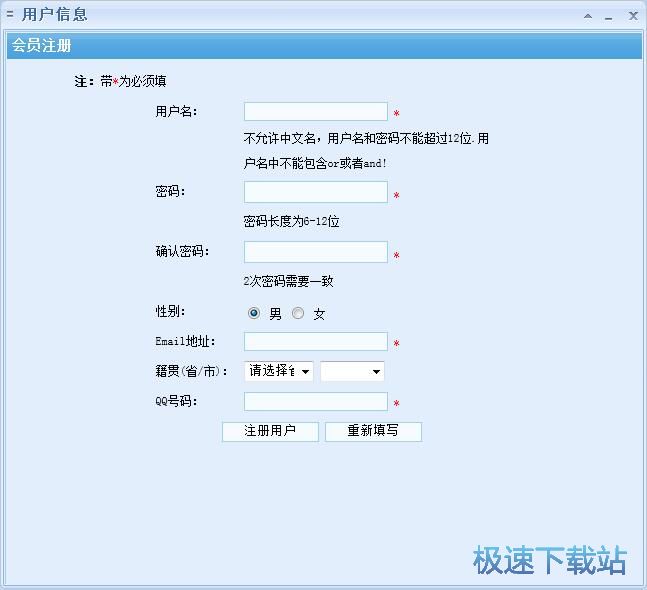Click the 确认密码: label

point(182,251)
